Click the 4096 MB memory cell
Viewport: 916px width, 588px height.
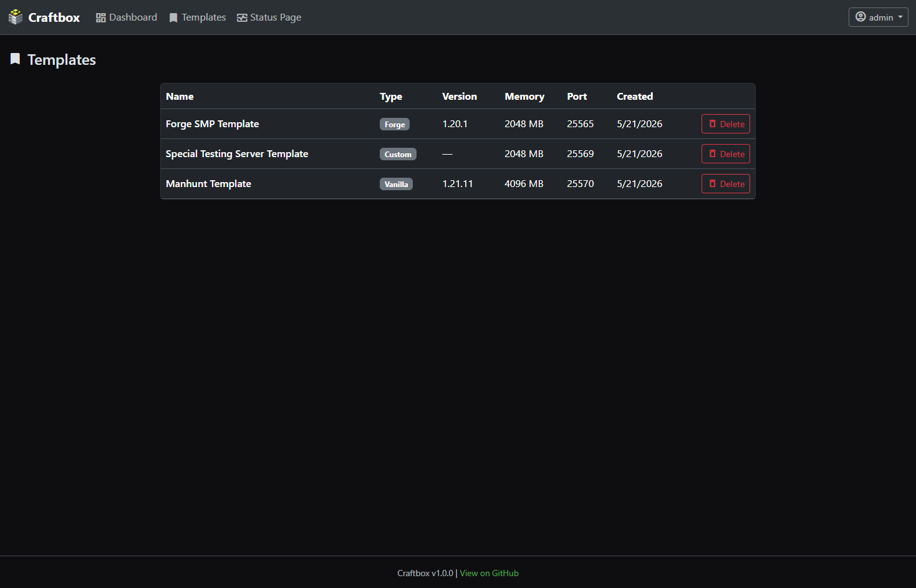pyautogui.click(x=524, y=184)
